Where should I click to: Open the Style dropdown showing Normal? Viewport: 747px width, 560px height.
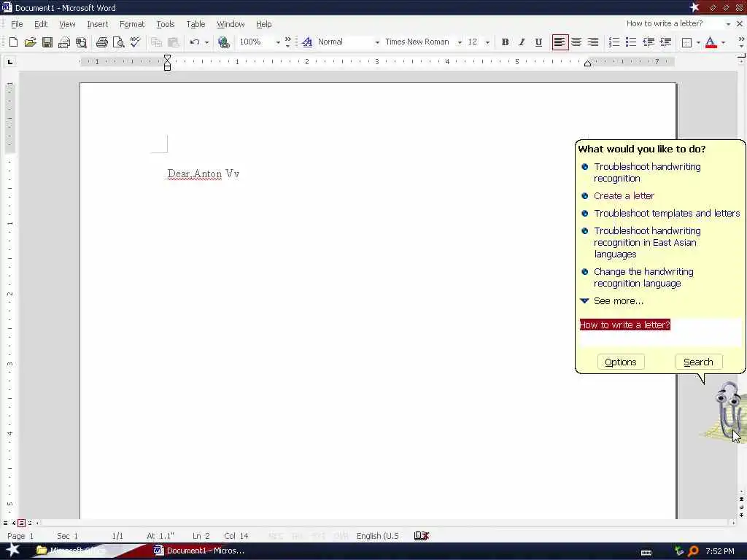(377, 42)
